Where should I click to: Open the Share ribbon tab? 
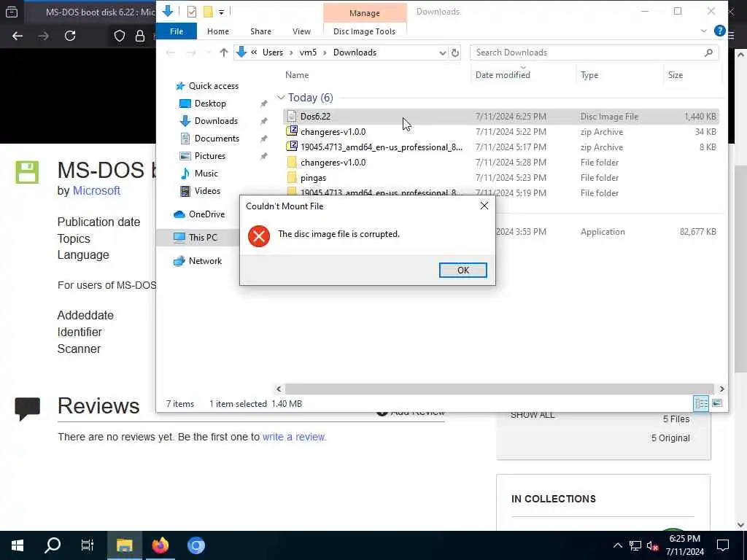(x=260, y=31)
